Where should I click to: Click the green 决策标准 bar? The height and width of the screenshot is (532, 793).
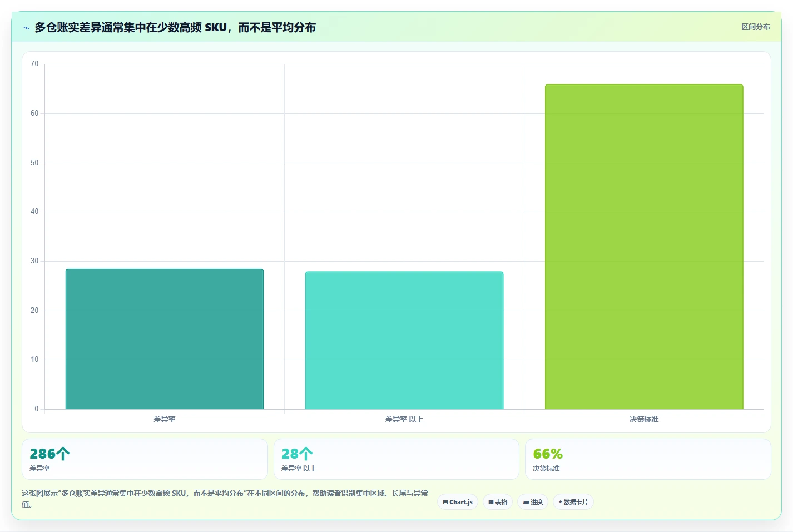pos(644,247)
